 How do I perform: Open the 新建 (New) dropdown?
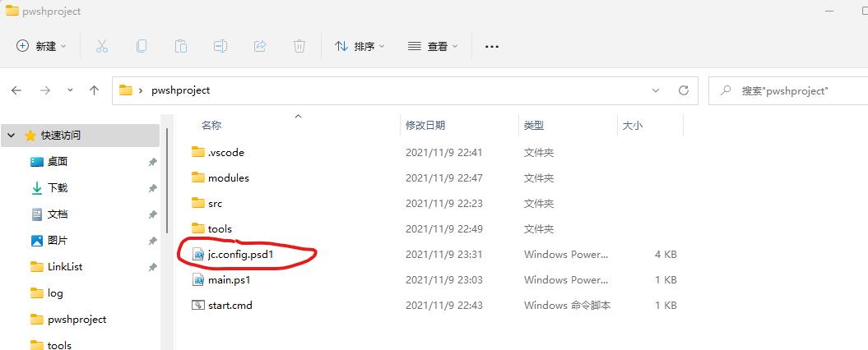41,47
